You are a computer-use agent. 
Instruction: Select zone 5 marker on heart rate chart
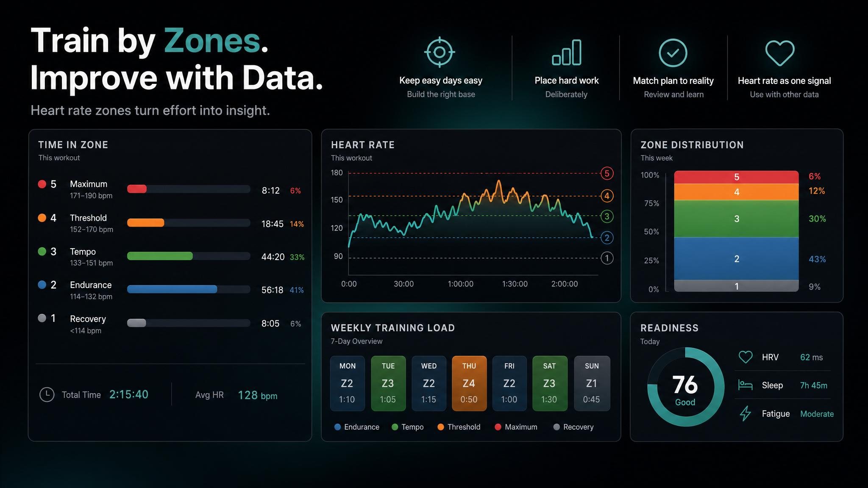pos(607,173)
